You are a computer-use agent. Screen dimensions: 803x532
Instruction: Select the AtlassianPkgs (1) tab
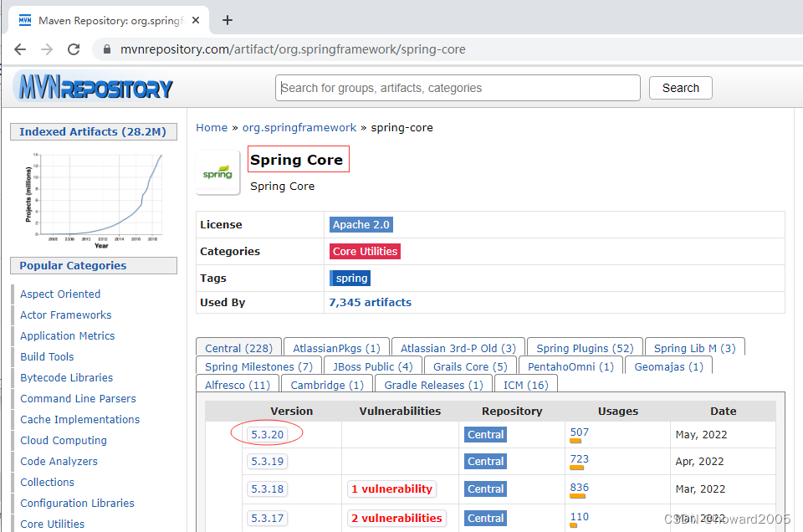336,348
